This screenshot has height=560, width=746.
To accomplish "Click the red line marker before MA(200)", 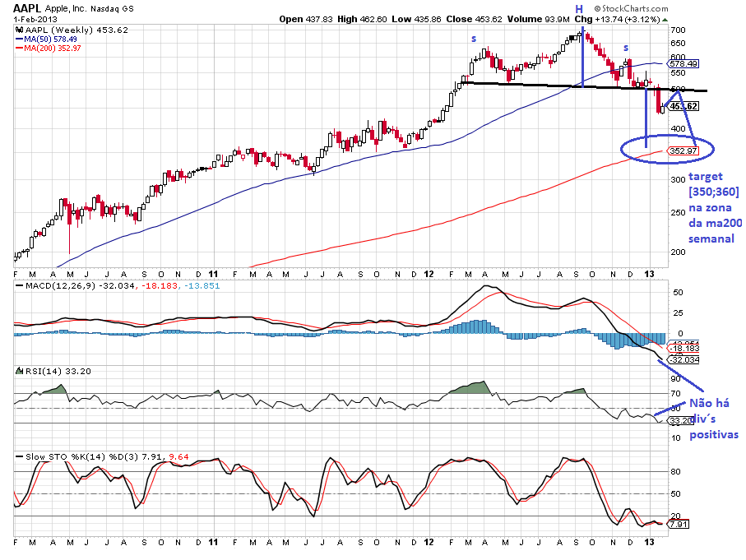I will 20,49.
